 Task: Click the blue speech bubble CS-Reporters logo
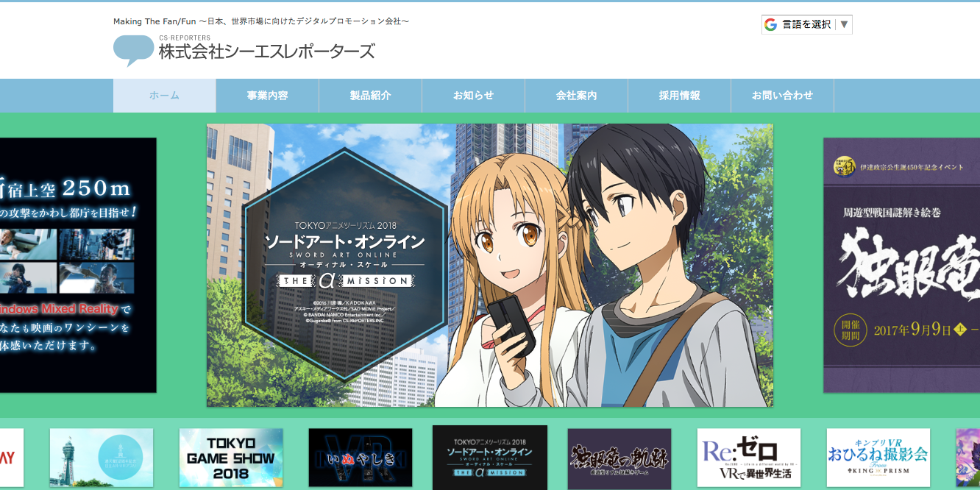point(133,50)
